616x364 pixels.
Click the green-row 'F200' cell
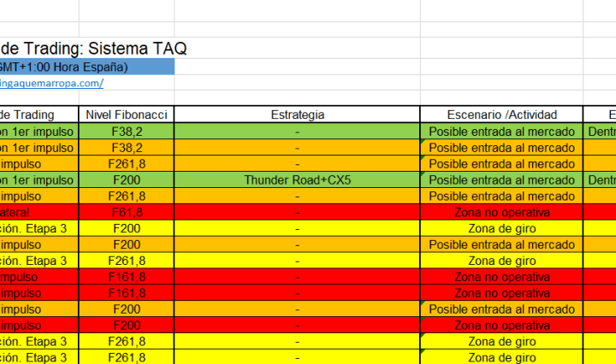pyautogui.click(x=127, y=179)
